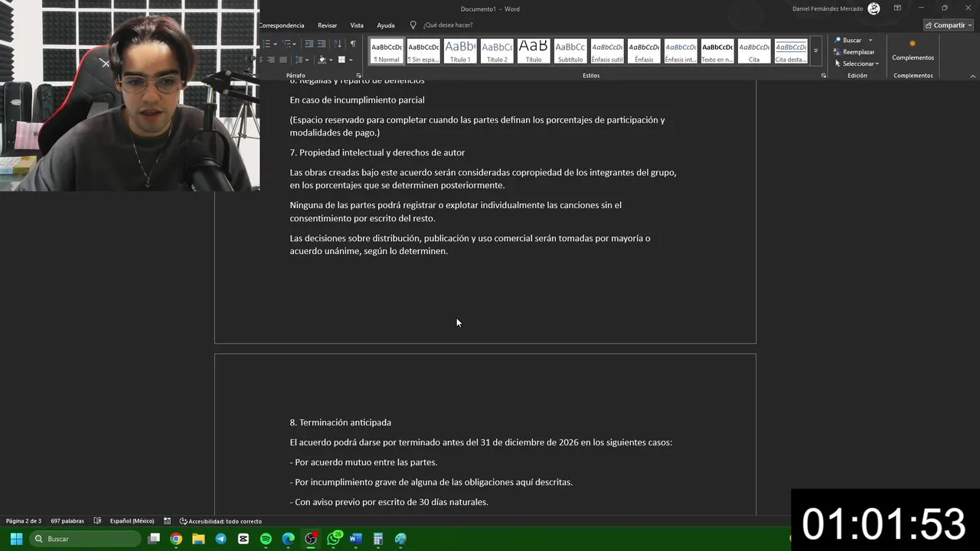Screen dimensions: 980x551
Task: Click Página 2 de 3 indicator
Action: coord(24,521)
